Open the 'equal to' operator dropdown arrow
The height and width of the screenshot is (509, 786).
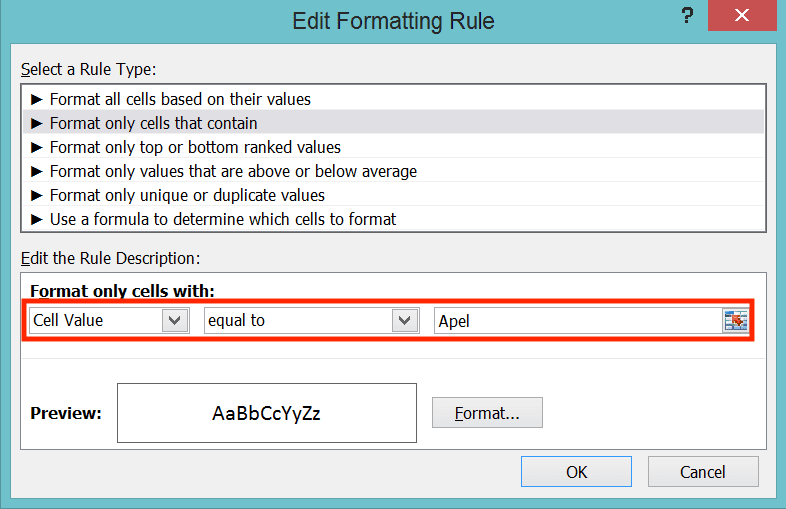[405, 320]
